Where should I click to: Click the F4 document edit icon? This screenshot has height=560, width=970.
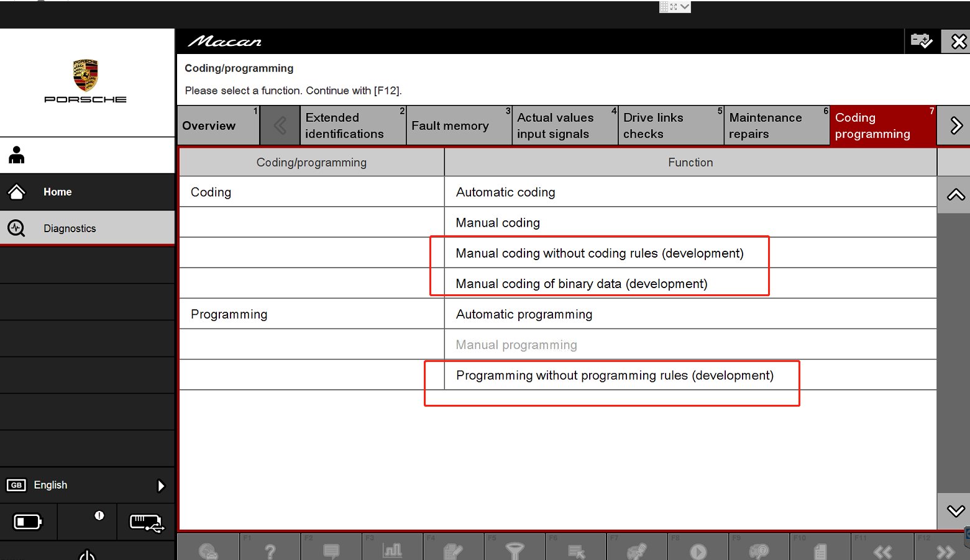coord(453,551)
